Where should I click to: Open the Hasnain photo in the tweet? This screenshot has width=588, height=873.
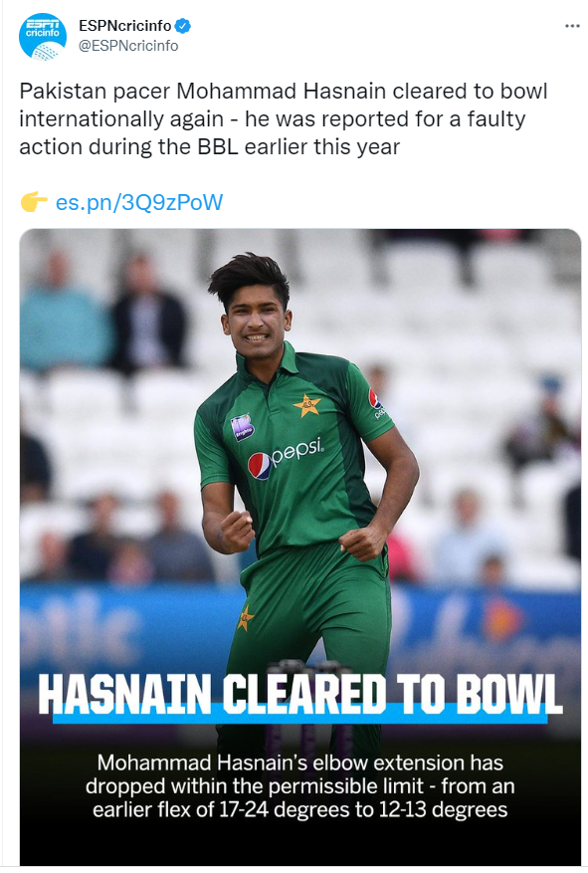[x=300, y=546]
